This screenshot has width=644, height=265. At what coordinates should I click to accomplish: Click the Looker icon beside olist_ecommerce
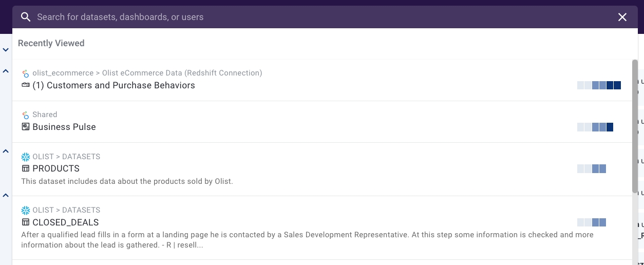(26, 73)
